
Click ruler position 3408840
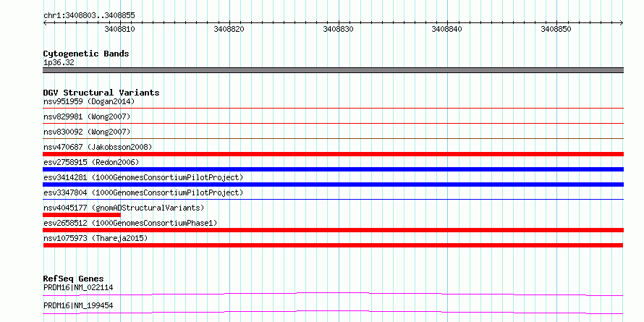pyautogui.click(x=447, y=29)
